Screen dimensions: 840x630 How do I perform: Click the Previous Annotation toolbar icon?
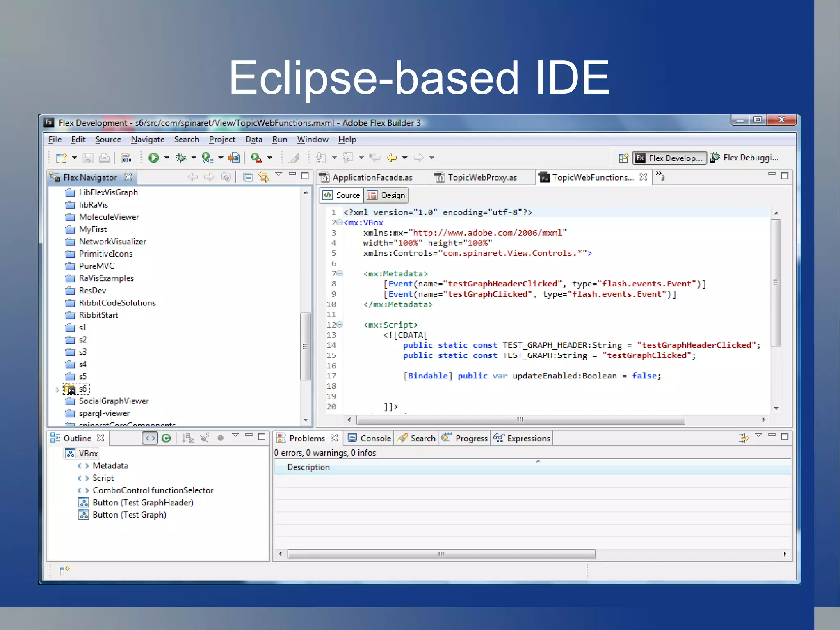pyautogui.click(x=348, y=158)
